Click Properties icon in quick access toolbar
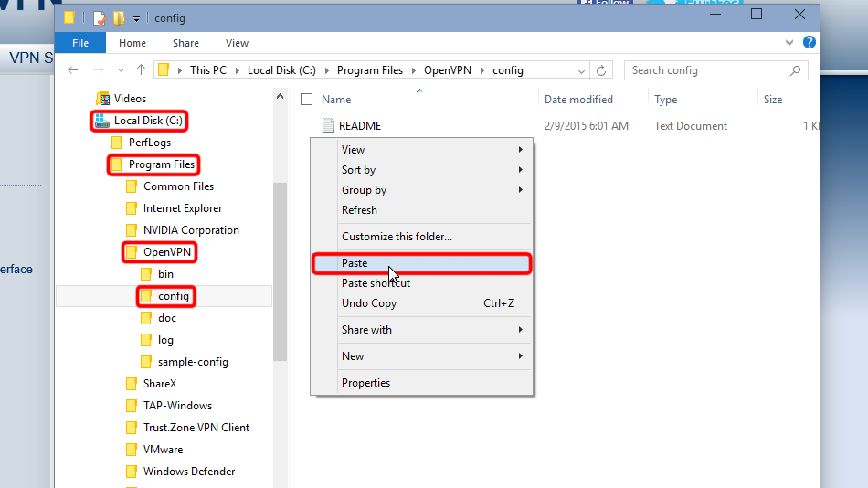Screen dimensions: 868x488 pos(99,17)
